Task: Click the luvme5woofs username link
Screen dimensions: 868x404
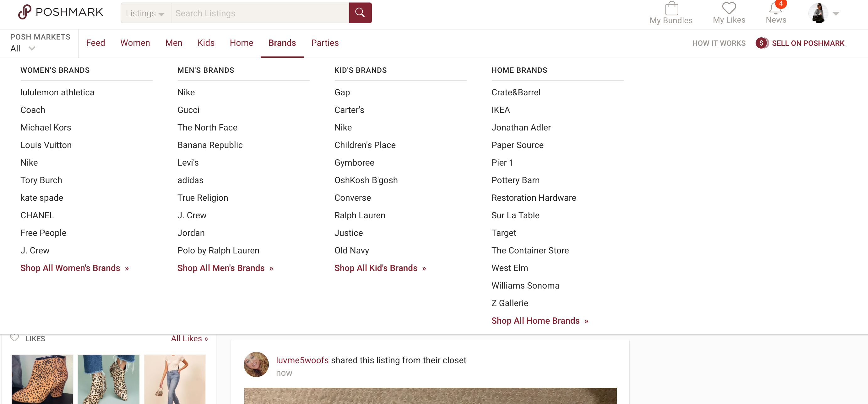Action: pyautogui.click(x=302, y=360)
